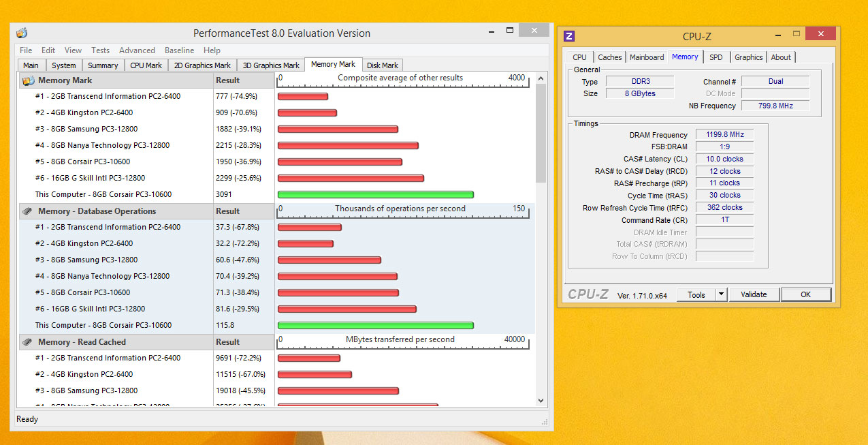Click the Memory Mark section trophy icon
The image size is (868, 445).
coord(28,80)
